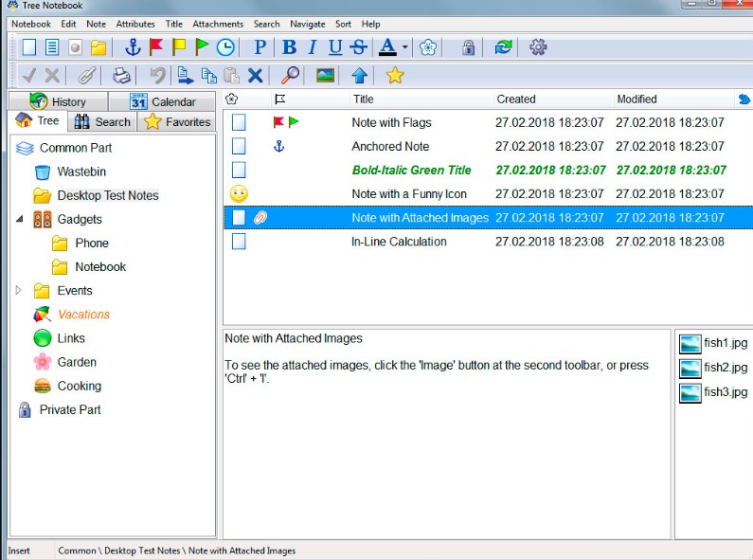Toggle checkbox for Note with Flags
This screenshot has height=560, width=753.
point(239,122)
